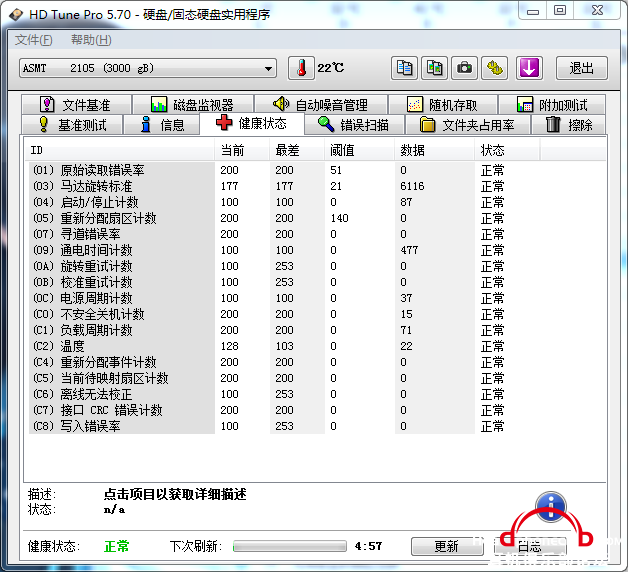This screenshot has height=572, width=628.
Task: Select row (0C) 电源周期计数
Action: tap(284, 298)
